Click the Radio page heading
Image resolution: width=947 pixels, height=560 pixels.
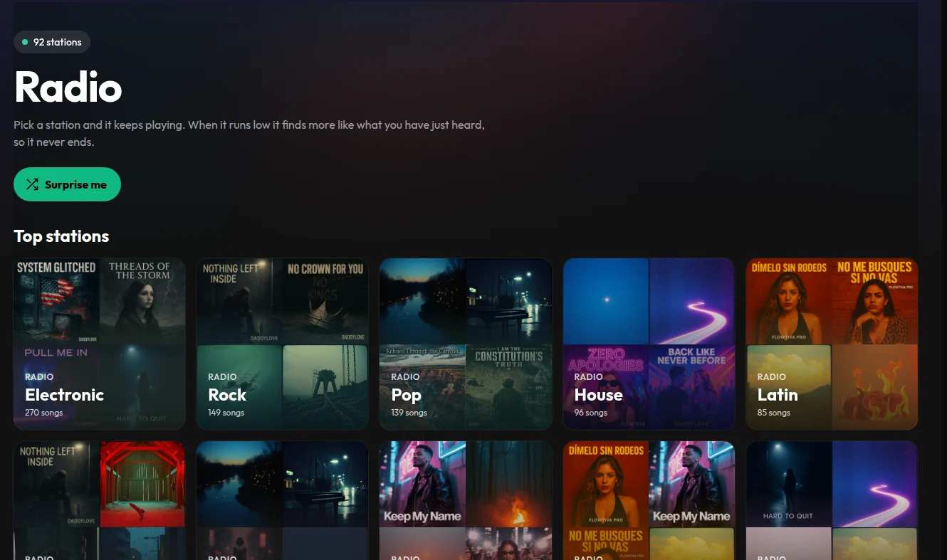pos(68,87)
